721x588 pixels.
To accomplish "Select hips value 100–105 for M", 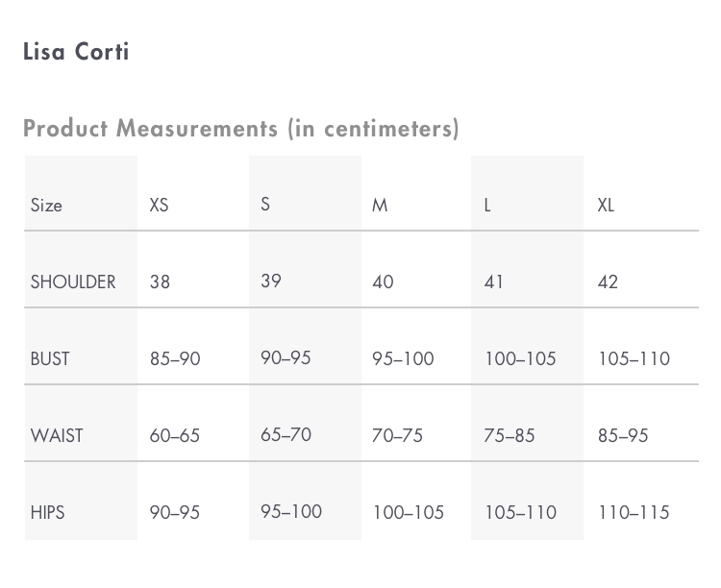I will click(409, 512).
